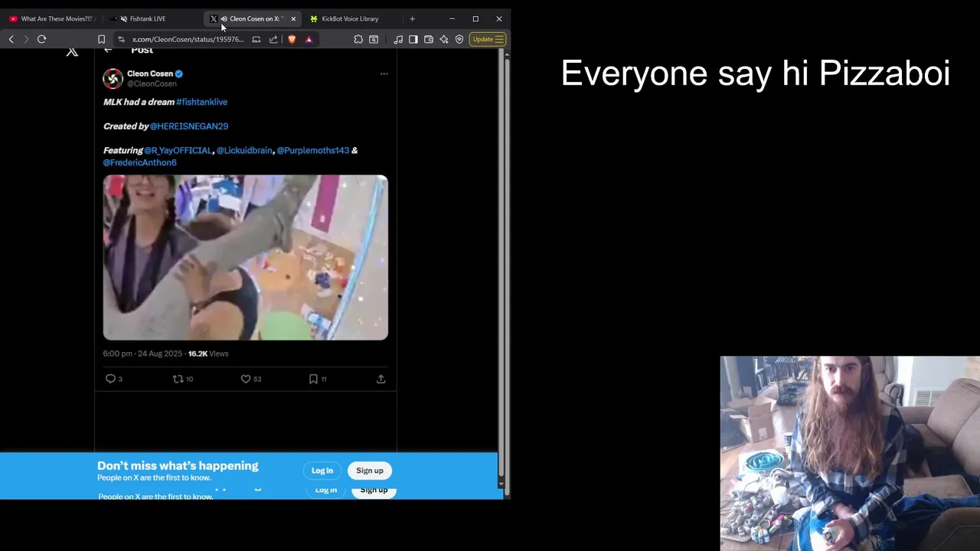Image resolution: width=980 pixels, height=551 pixels.
Task: Open Leo AI sparkle icon
Action: pos(444,39)
